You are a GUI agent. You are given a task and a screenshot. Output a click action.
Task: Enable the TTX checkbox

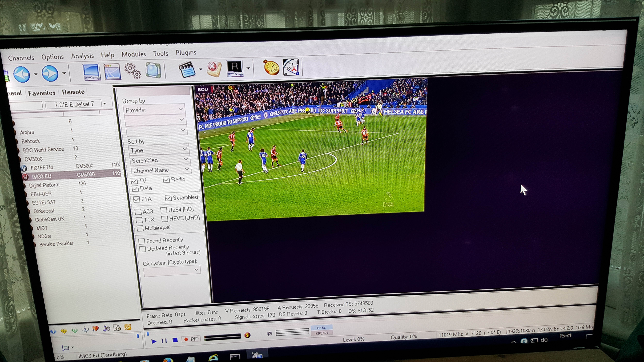pyautogui.click(x=139, y=220)
